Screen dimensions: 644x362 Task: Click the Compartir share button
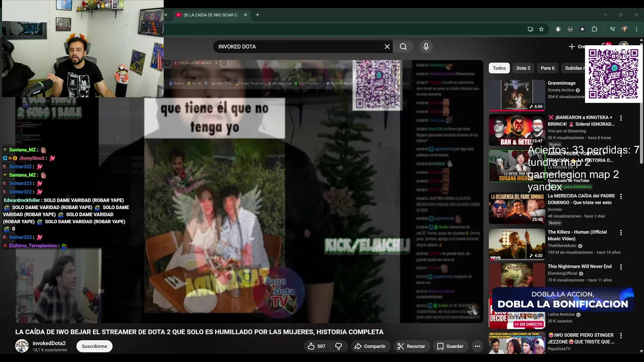(x=370, y=346)
